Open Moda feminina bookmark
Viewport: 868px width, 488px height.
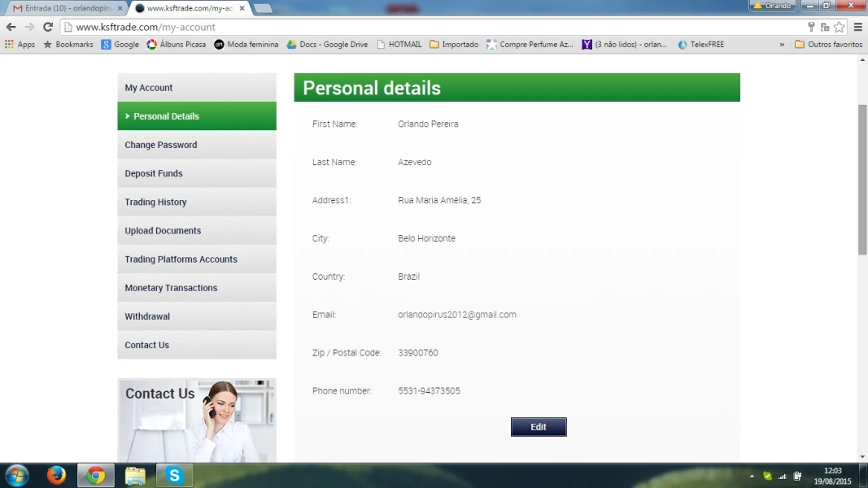click(x=246, y=44)
